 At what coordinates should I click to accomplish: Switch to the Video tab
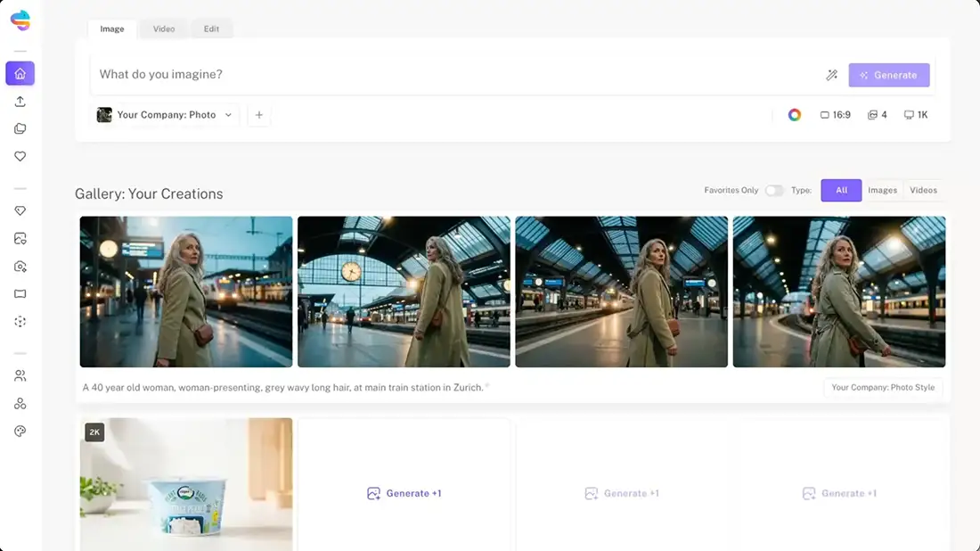tap(164, 29)
